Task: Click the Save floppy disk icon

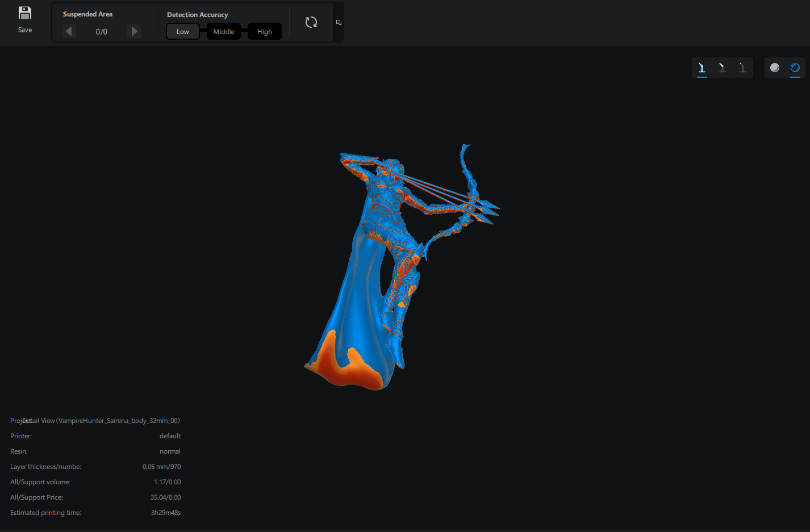Action: [x=25, y=13]
